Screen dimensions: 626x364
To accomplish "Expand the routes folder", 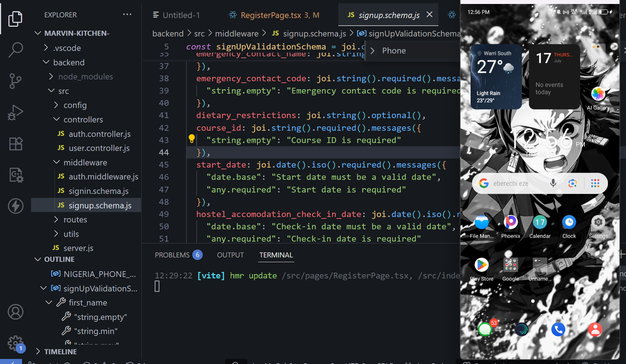I will coord(75,220).
